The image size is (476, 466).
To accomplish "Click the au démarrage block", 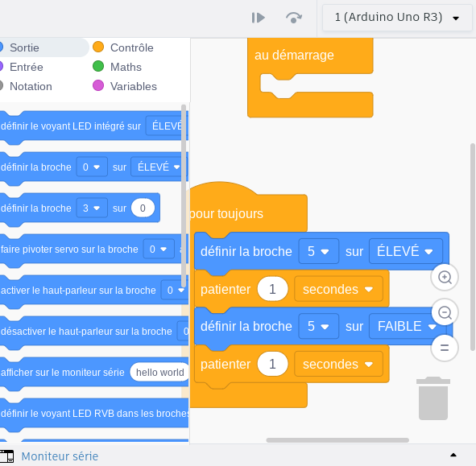I will coord(294,56).
